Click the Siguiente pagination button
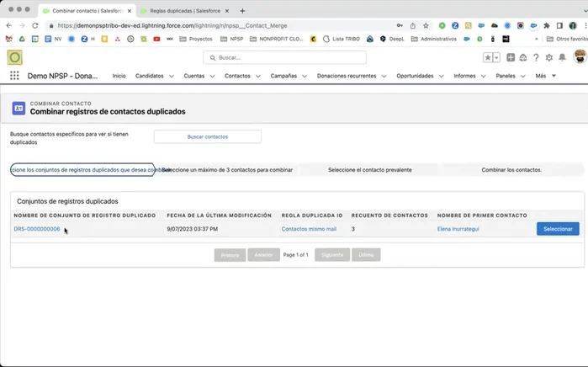 coord(332,255)
